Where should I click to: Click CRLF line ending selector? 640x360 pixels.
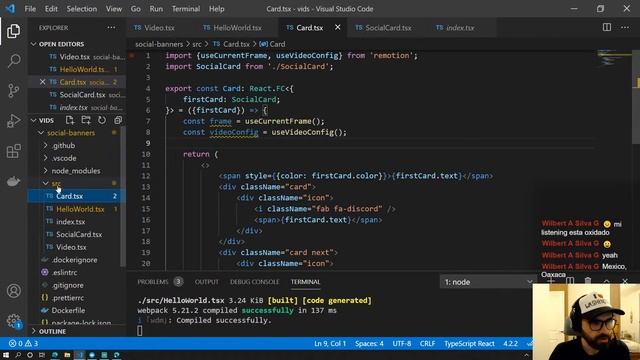pos(427,343)
